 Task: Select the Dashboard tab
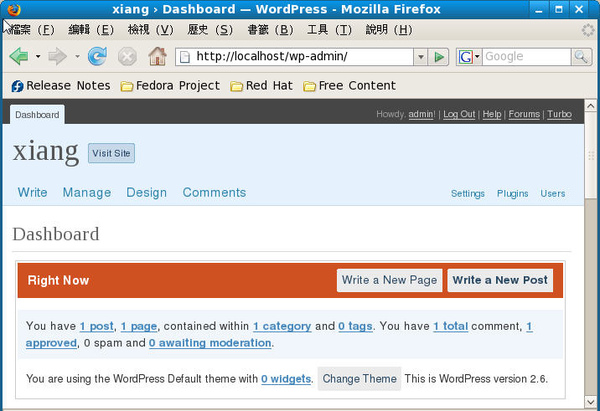click(x=37, y=115)
